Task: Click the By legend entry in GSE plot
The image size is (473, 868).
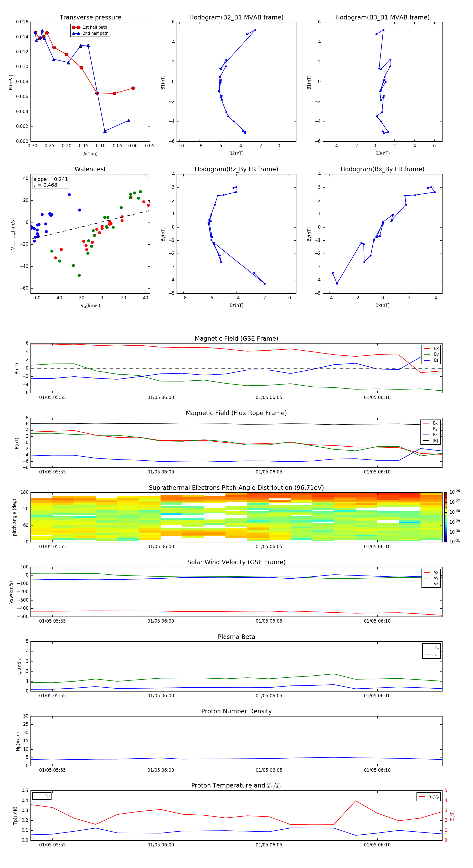Action: pos(431,354)
